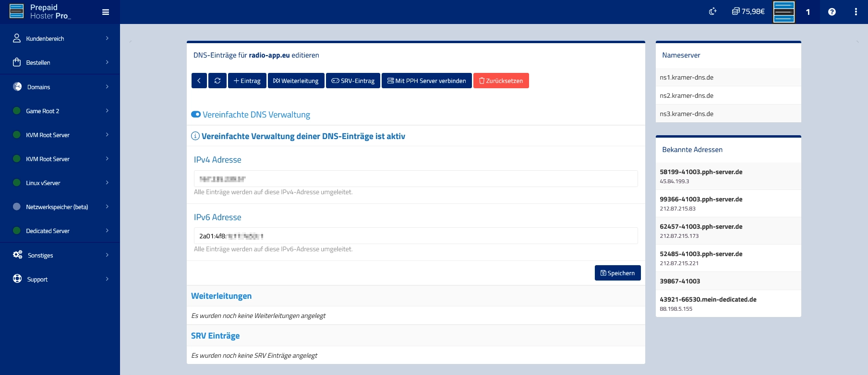Viewport: 868px width, 375px height.
Task: Open the Support menu item
Action: pyautogui.click(x=60, y=279)
